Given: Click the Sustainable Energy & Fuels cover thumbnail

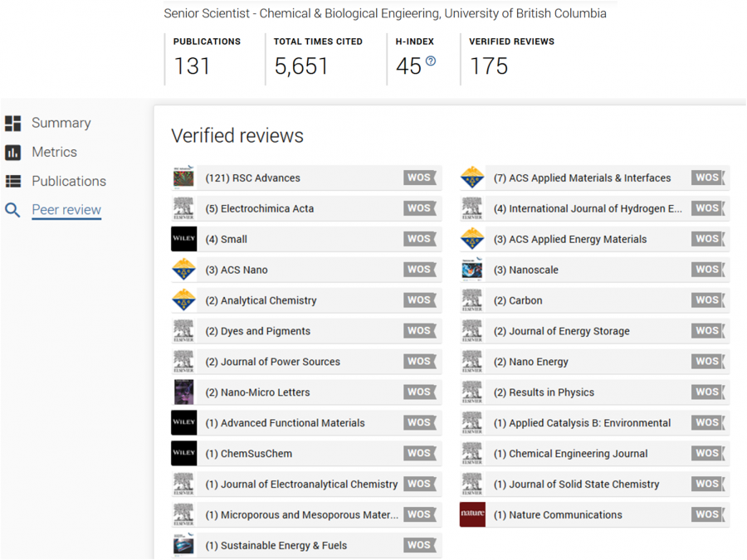Looking at the screenshot, I should point(184,545).
